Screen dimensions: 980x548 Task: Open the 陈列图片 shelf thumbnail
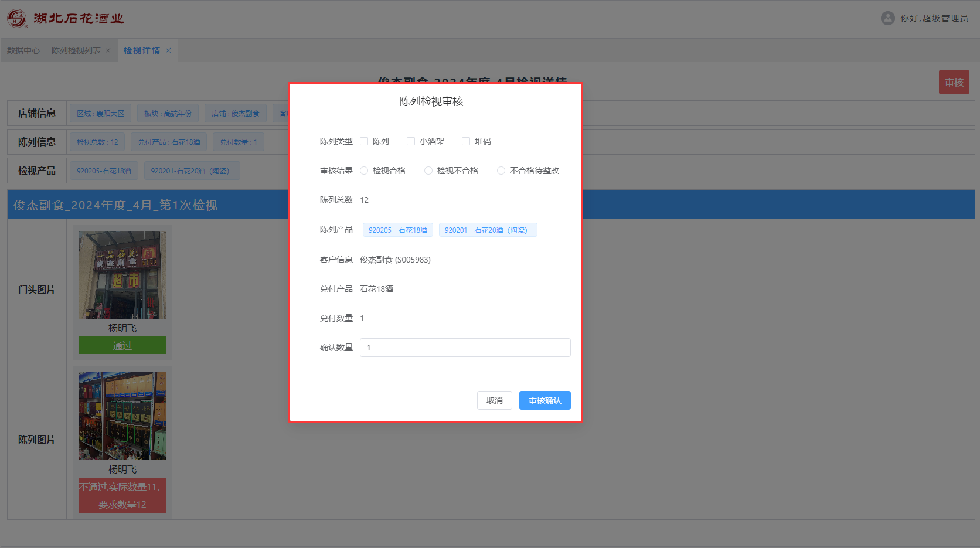point(122,416)
